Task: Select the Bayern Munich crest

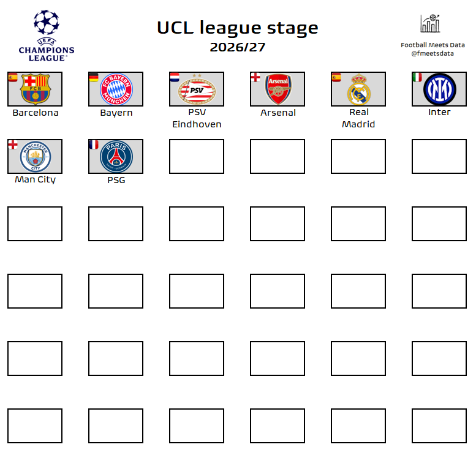Action: [116, 89]
